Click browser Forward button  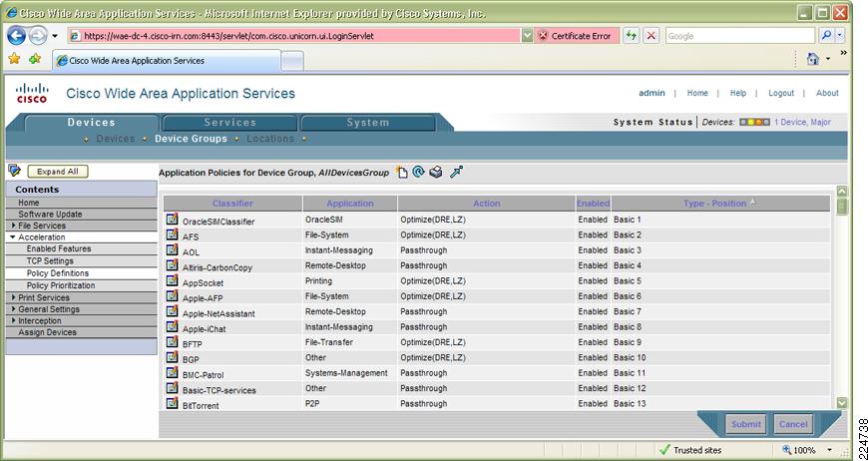[38, 36]
